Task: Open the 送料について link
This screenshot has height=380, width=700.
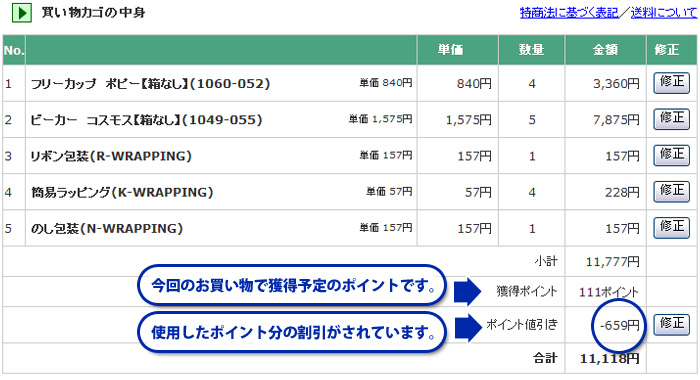Action: coord(663,13)
